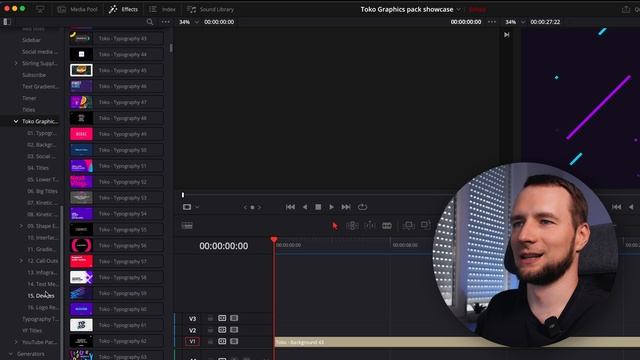Select the Trim Edit mode tool
Screen dimensions: 640x360
click(x=352, y=225)
